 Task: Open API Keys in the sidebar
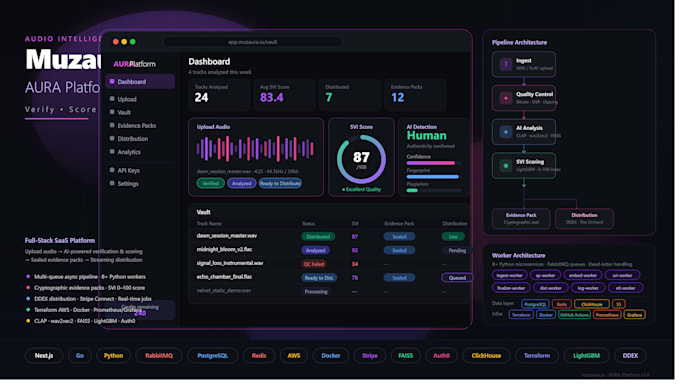(x=128, y=171)
